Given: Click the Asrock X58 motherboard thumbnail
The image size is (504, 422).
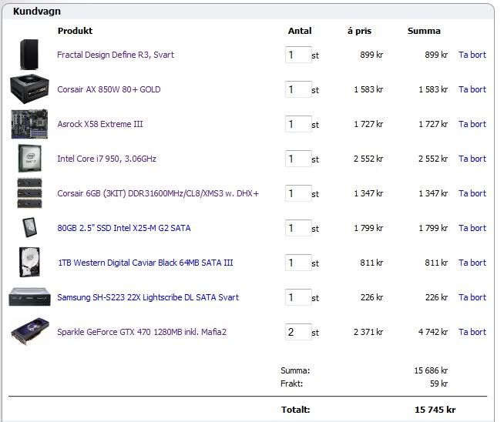Looking at the screenshot, I should (29, 124).
